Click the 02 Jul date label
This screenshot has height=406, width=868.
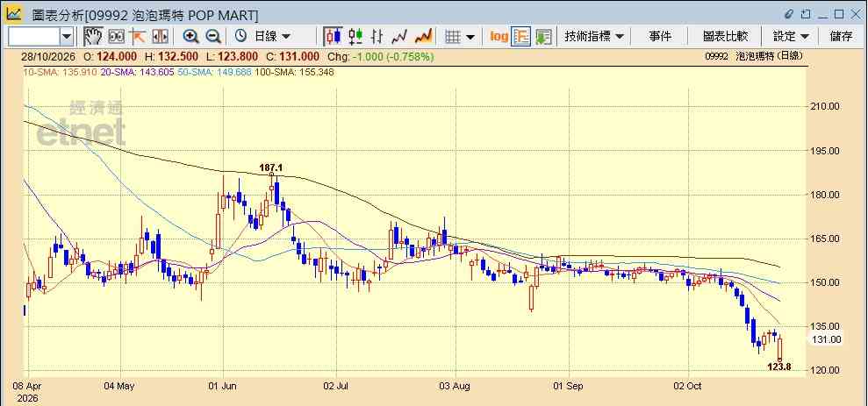tap(335, 386)
